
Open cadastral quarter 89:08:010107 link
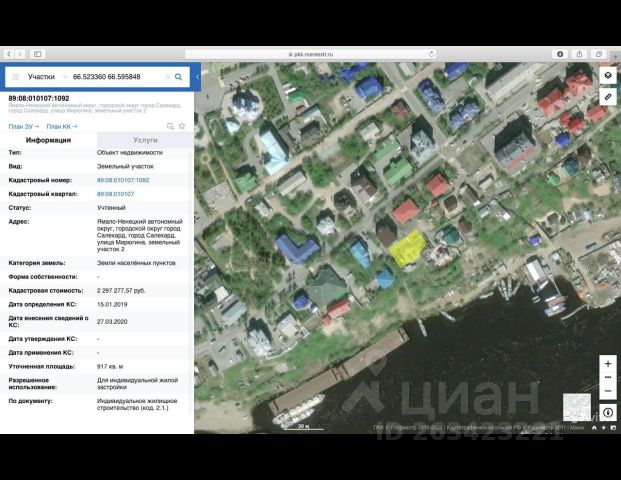pos(115,193)
